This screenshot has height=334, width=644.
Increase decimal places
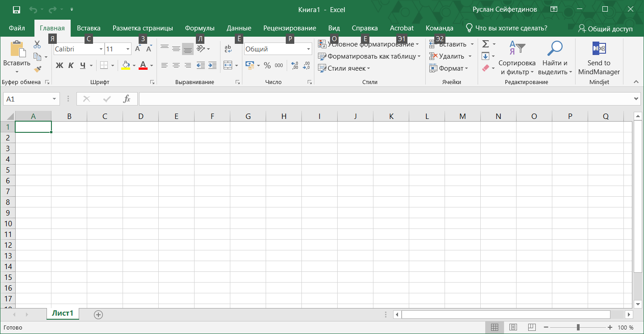point(295,65)
